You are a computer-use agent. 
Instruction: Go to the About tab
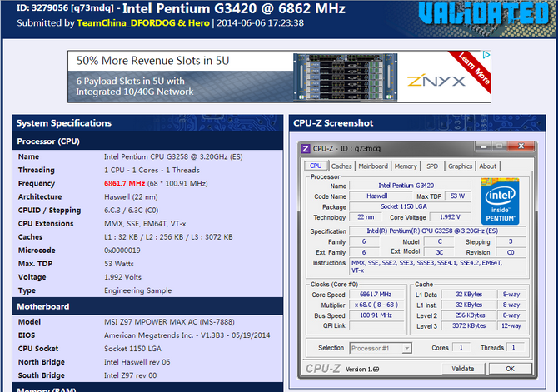click(x=488, y=166)
